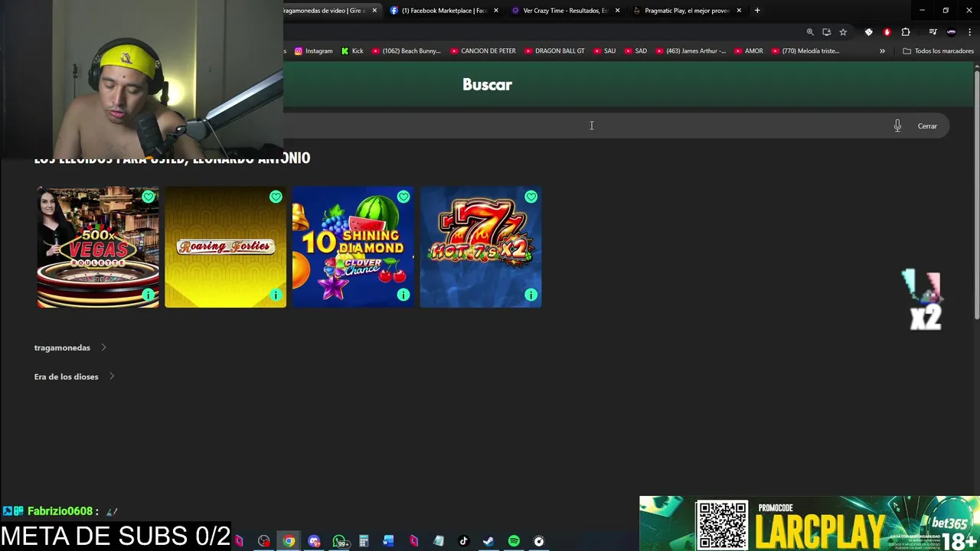Toggle favorite heart on Hot 7's x2
The width and height of the screenshot is (980, 551).
point(531,197)
